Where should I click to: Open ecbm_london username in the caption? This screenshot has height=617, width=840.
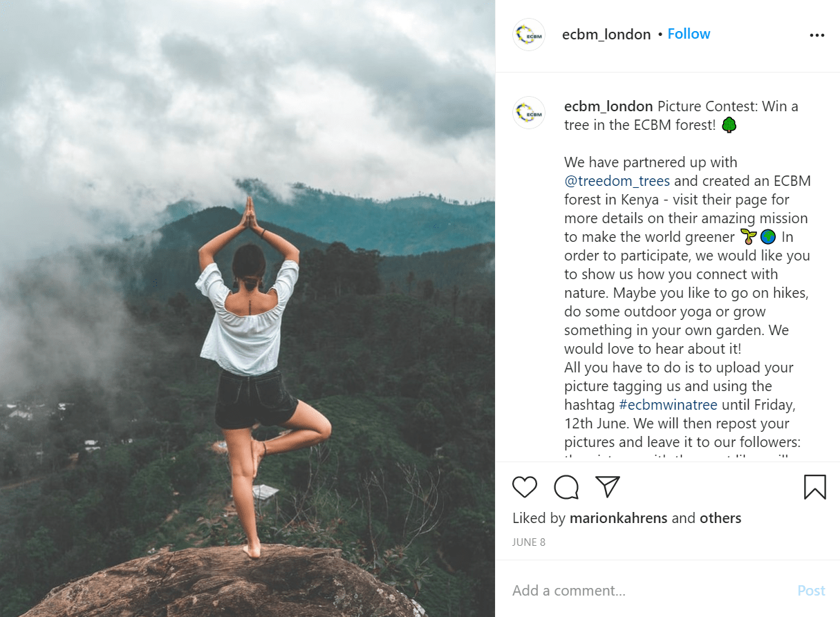[608, 106]
